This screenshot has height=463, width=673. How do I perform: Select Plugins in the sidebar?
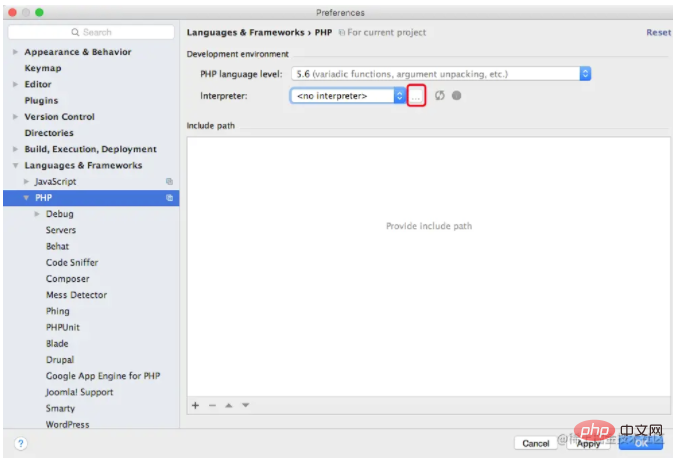click(x=41, y=100)
